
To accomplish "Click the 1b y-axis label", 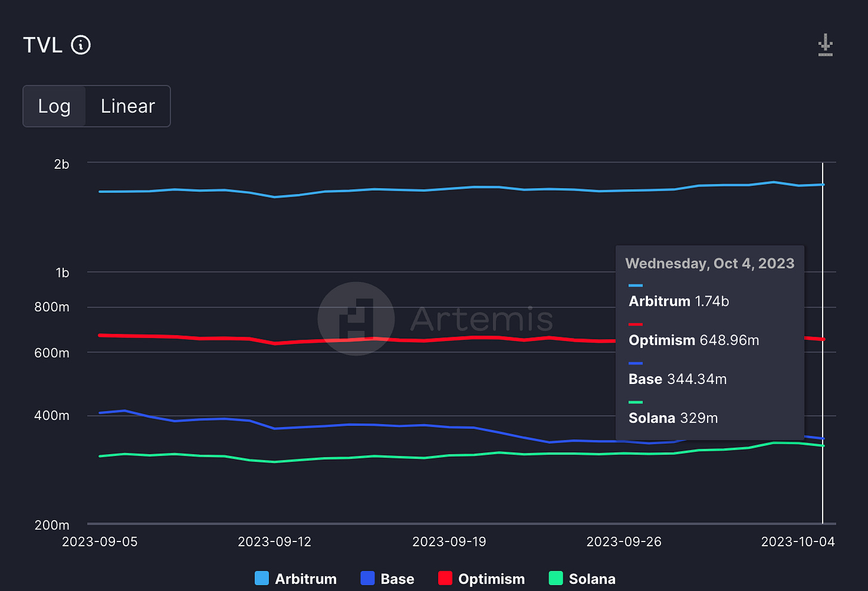I will (62, 273).
